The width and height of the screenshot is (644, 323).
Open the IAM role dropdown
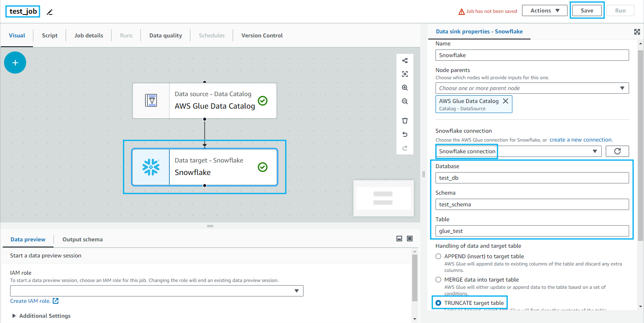click(x=157, y=291)
